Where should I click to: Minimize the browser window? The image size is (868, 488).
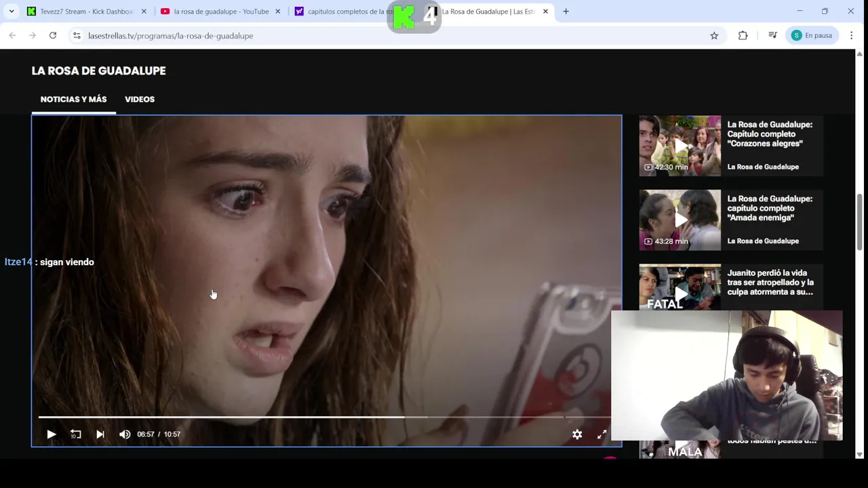(800, 12)
